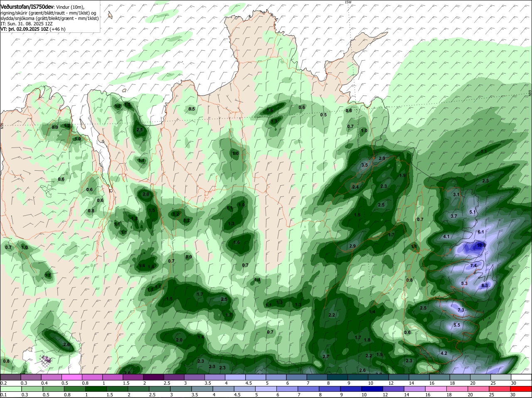Click the VT: þri. 02.09.2025 10Z (+46 h) line
This screenshot has height=398, width=532.
[x=33, y=29]
